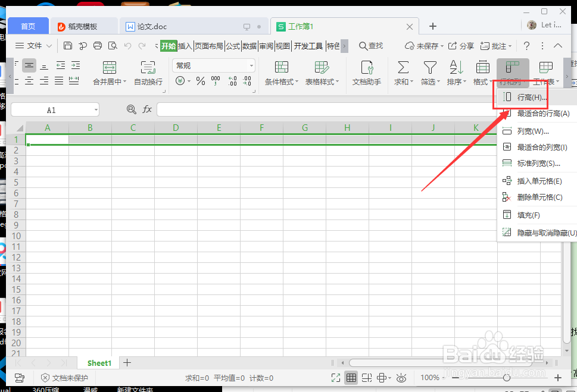Click the Undo arrow
Image resolution: width=577 pixels, height=392 pixels.
[x=127, y=46]
